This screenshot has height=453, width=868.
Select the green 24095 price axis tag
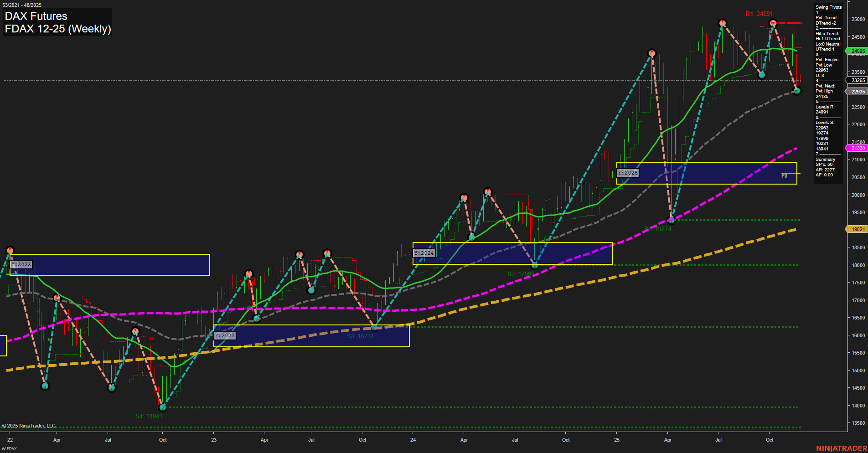pyautogui.click(x=857, y=51)
